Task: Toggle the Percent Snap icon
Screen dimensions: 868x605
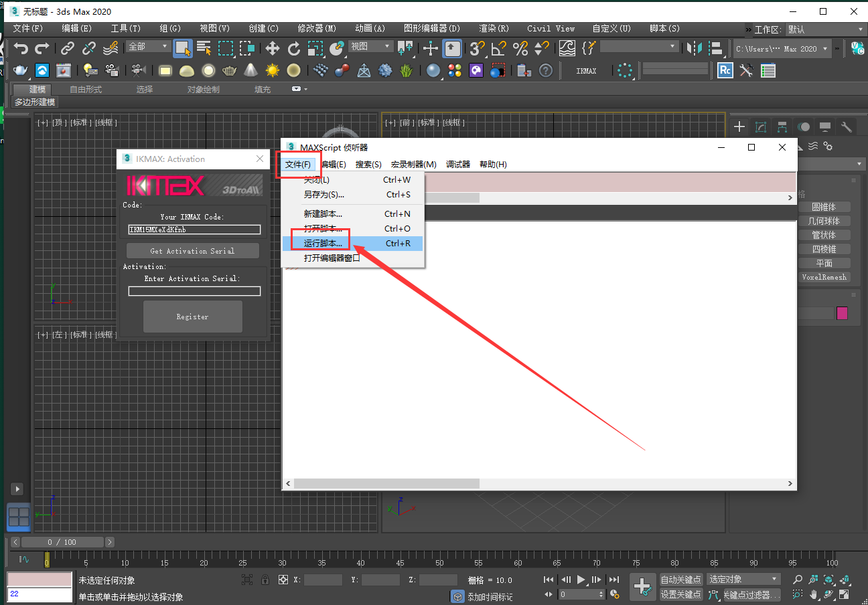Action: point(520,48)
